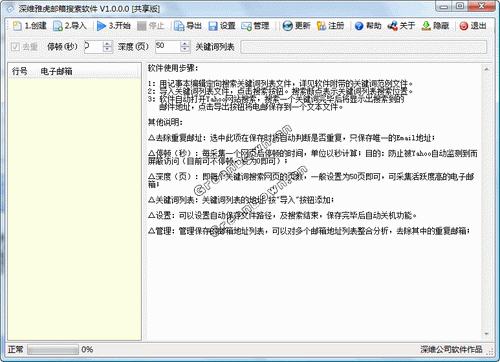This screenshot has width=500, height=362.
Task: Export emails with the 导出 icon
Action: [x=179, y=26]
